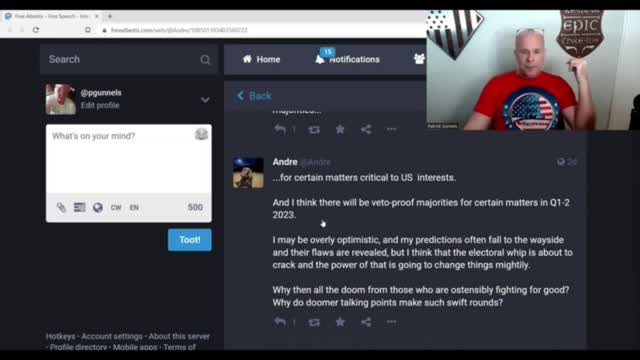Screen dimensions: 640x360
Task: Open the Notifications tab
Action: point(347,59)
